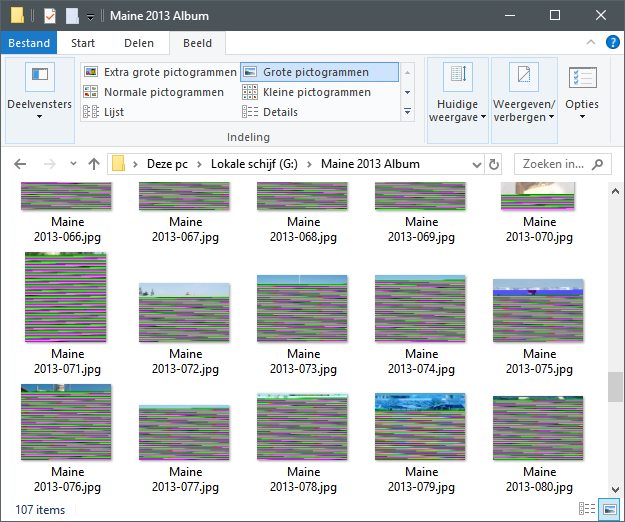The width and height of the screenshot is (625, 522).
Task: Switch layout to Details
Action: [x=270, y=112]
